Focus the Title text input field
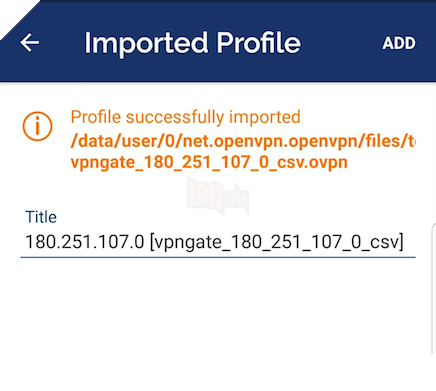 coord(218,242)
